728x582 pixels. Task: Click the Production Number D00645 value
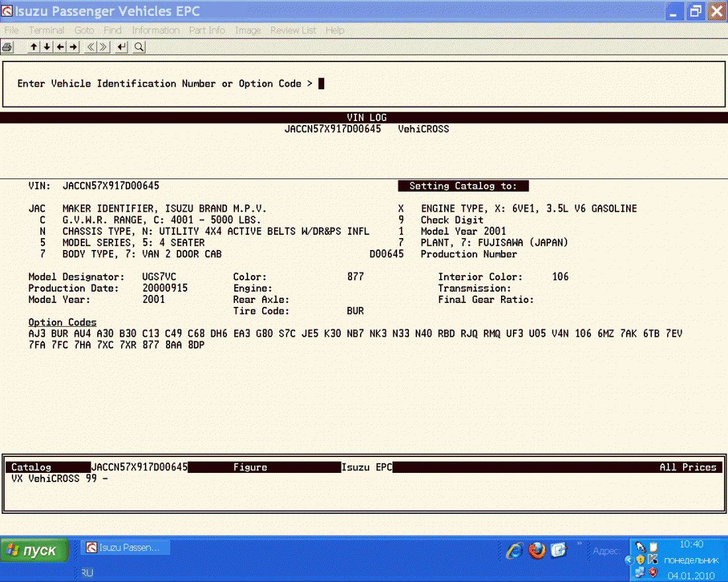pyautogui.click(x=387, y=255)
